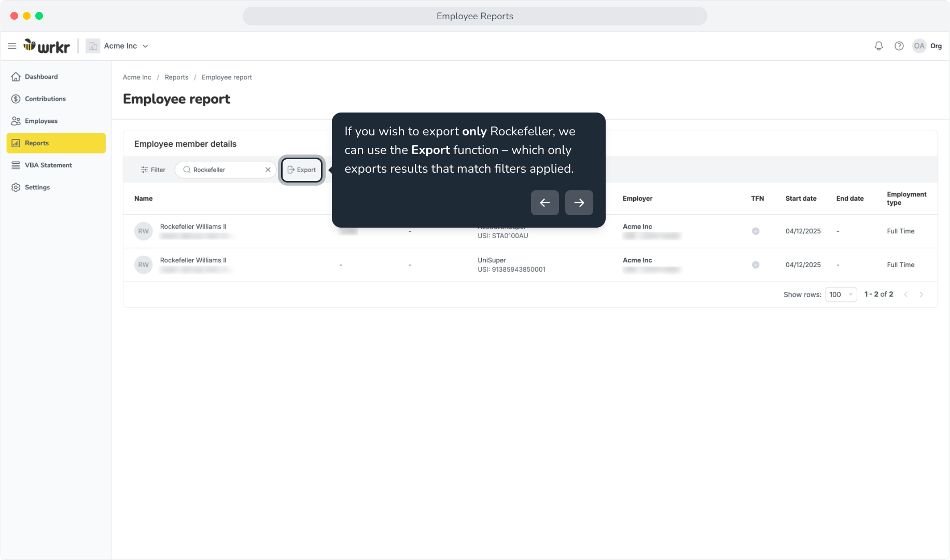Click Full Time in first row
This screenshot has height=560, width=950.
pyautogui.click(x=901, y=231)
